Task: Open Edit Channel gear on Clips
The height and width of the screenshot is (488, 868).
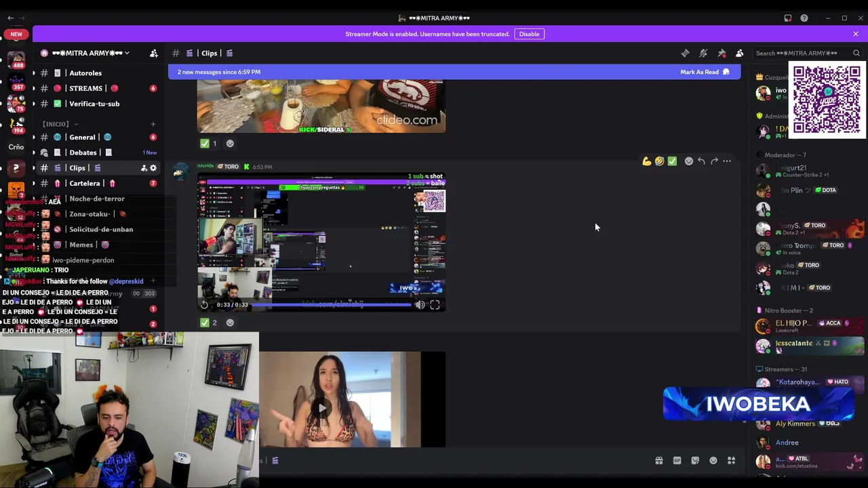Action: 153,168
